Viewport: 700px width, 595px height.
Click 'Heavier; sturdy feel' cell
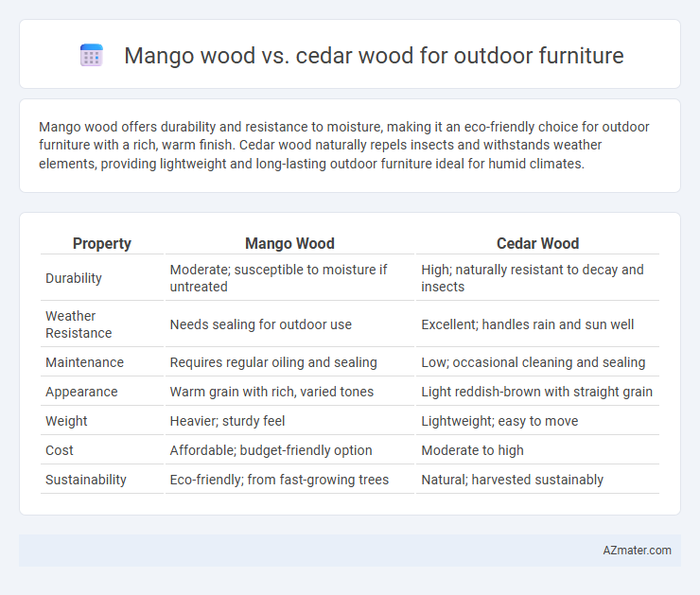[x=289, y=421]
